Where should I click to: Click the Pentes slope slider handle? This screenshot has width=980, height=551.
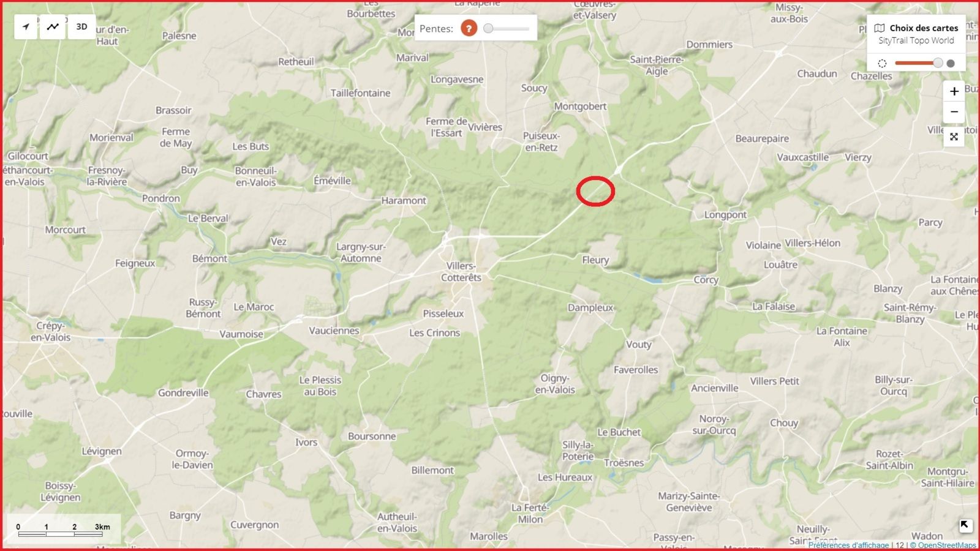[x=488, y=28]
